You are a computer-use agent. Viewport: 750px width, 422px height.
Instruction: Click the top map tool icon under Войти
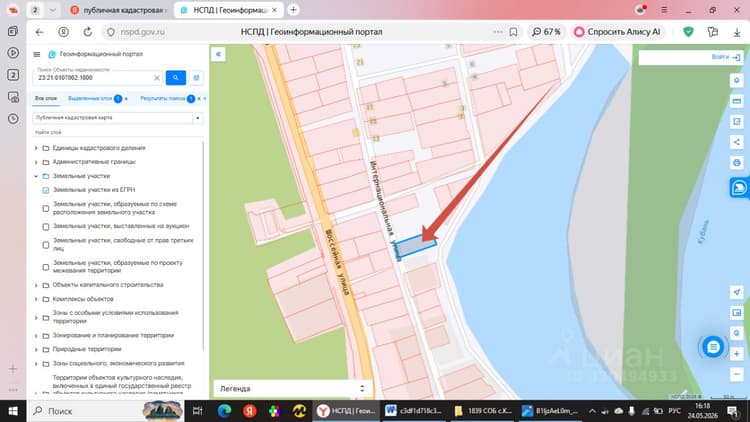tap(737, 80)
